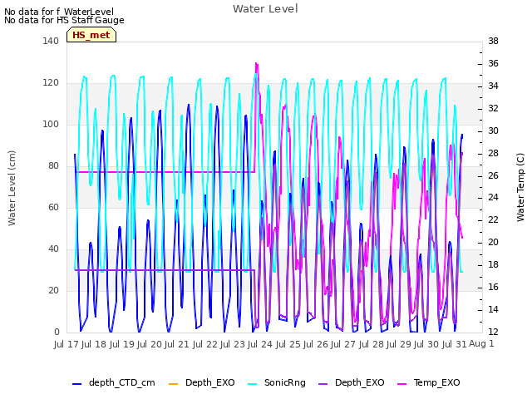Click the 12 value on right axis

(x=493, y=332)
